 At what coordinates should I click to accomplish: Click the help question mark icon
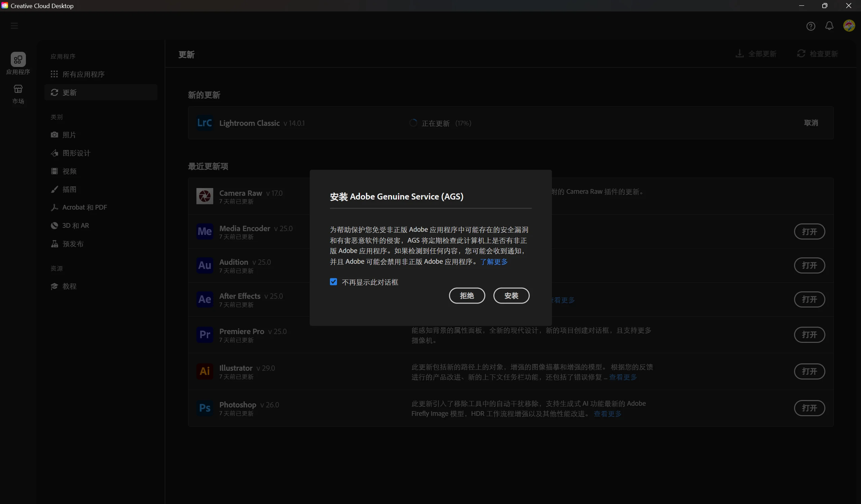coord(811,26)
